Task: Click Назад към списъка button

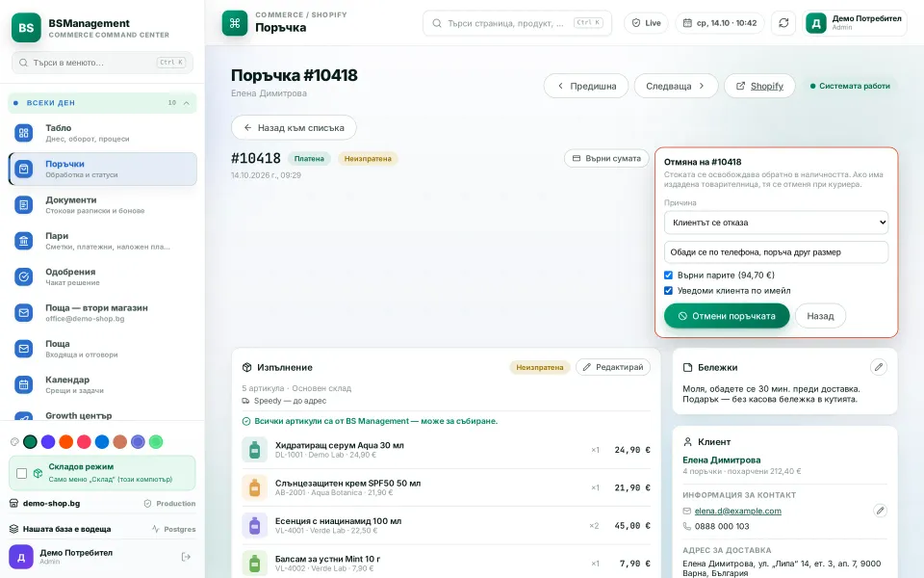Action: coord(294,127)
